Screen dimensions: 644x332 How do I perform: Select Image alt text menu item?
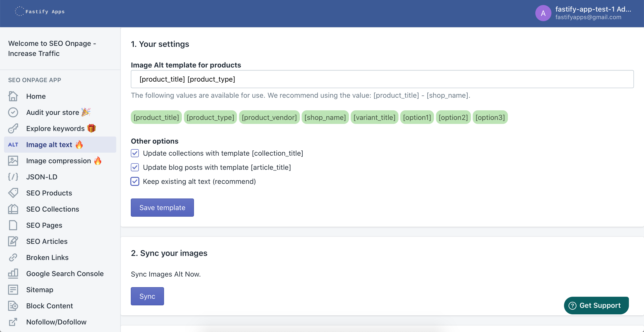(60, 145)
